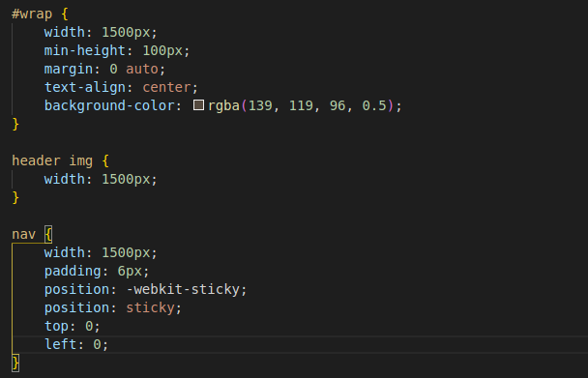Click the nav selector name

pyautogui.click(x=23, y=234)
